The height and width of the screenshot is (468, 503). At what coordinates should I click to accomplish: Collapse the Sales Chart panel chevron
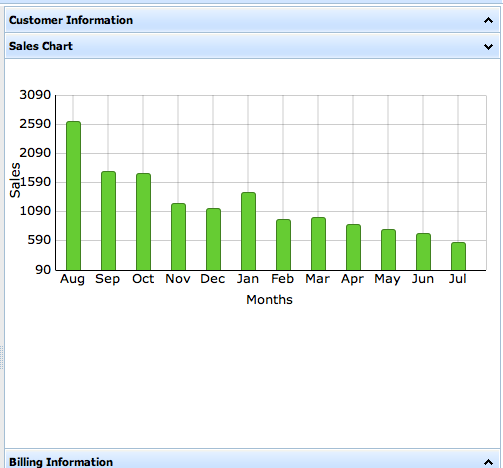pyautogui.click(x=488, y=47)
